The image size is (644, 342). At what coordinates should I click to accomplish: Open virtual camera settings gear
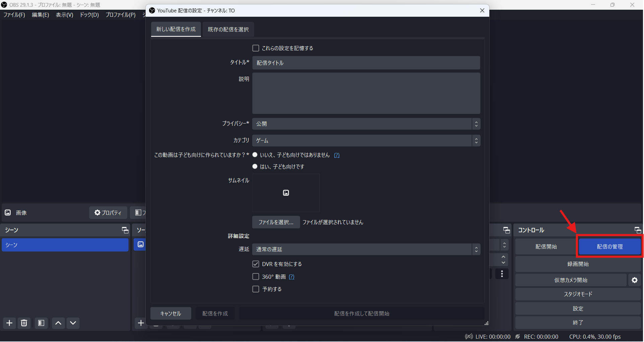coord(635,280)
